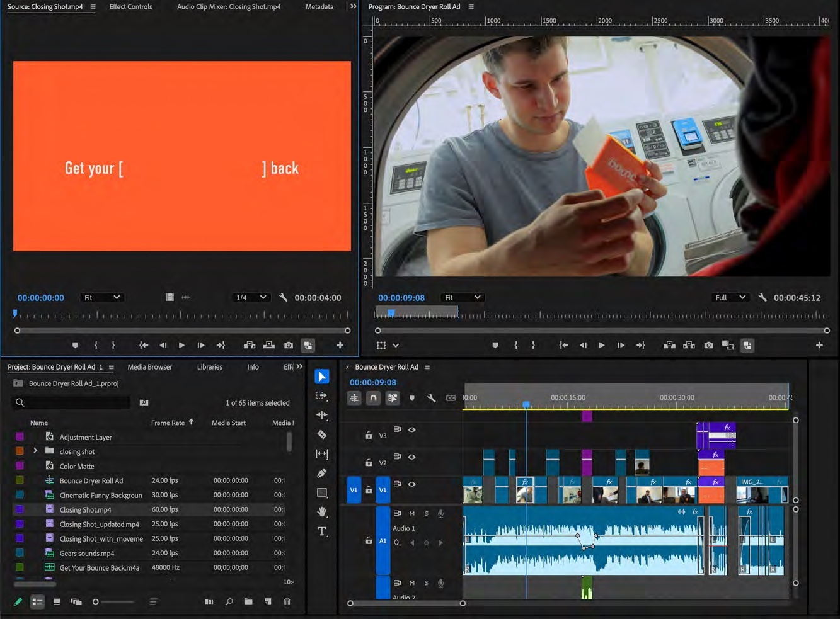This screenshot has width=840, height=619.
Task: Toggle V3 track output eye
Action: click(x=412, y=429)
